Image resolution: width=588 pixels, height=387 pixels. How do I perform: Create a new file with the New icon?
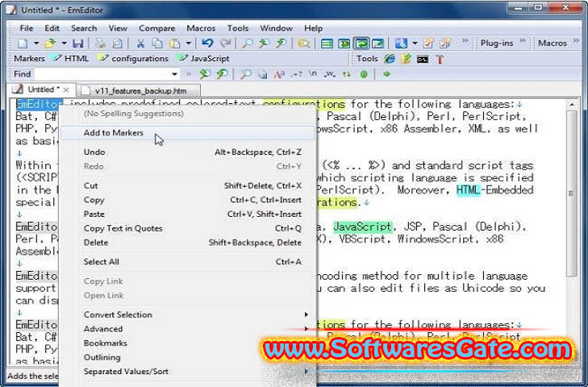tap(23, 44)
